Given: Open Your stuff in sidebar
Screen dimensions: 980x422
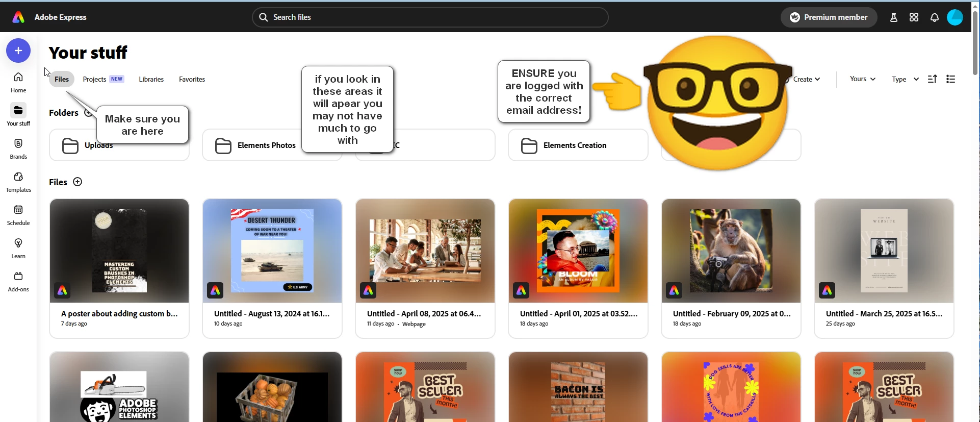Looking at the screenshot, I should coord(18,115).
